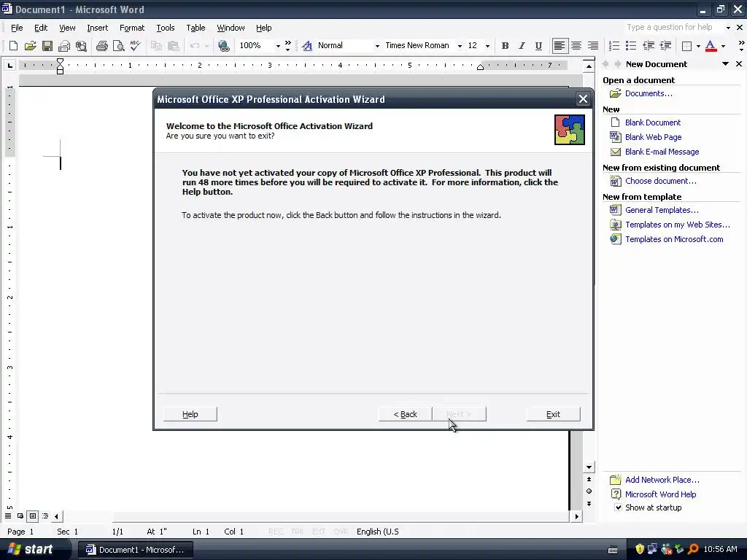Image resolution: width=747 pixels, height=560 pixels.
Task: Click the tab selector at ruler corner
Action: pos(9,65)
